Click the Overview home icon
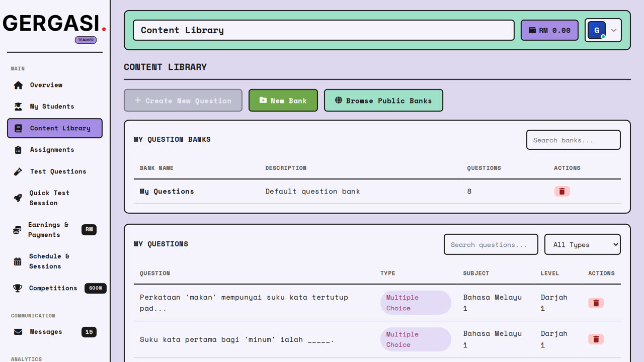Viewport: 644px width, 362px height. [x=18, y=85]
